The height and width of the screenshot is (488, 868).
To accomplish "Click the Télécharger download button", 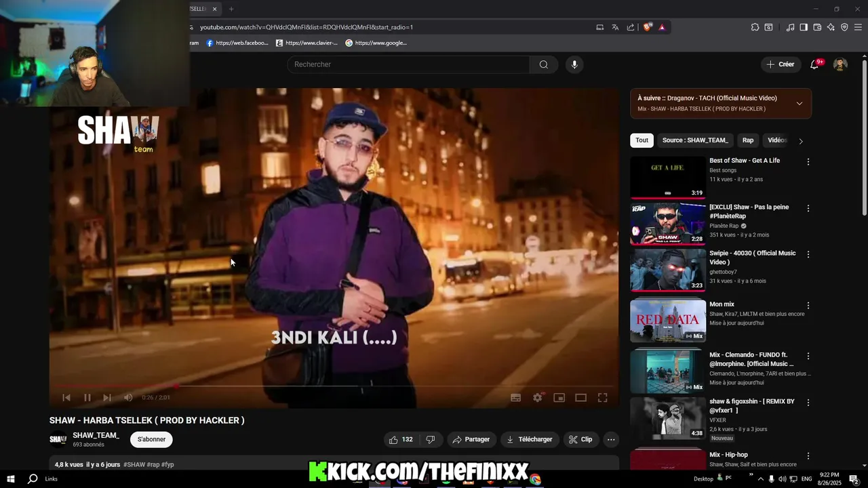I will point(530,439).
